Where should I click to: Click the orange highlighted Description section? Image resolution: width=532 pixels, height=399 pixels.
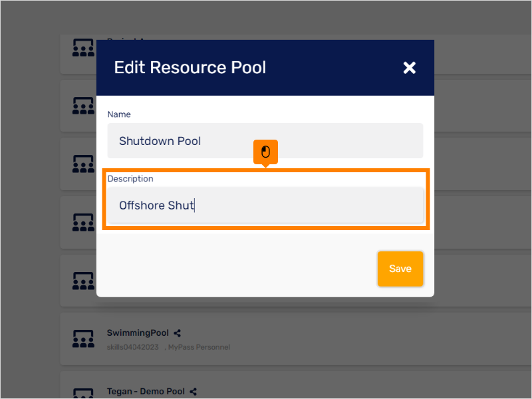[x=265, y=199]
